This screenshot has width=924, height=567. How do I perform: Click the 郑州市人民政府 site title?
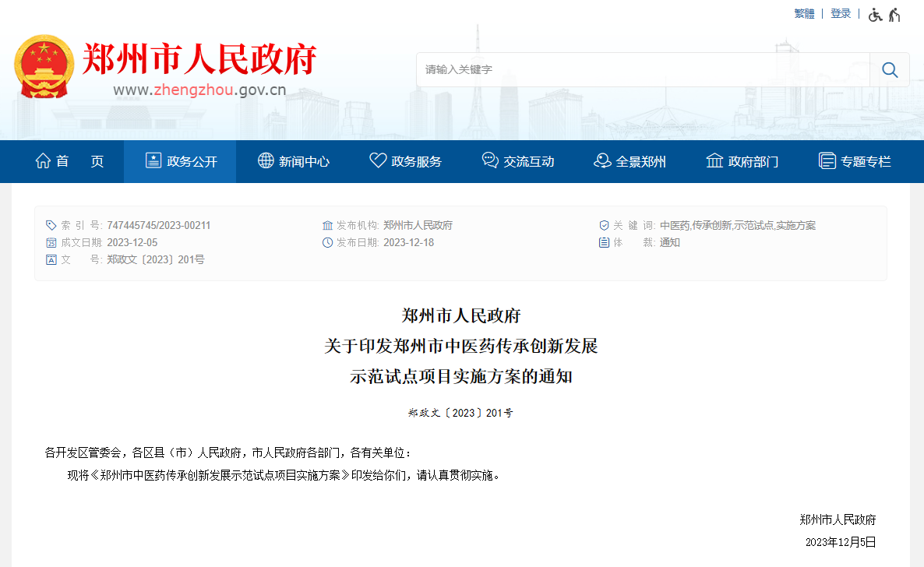(199, 59)
